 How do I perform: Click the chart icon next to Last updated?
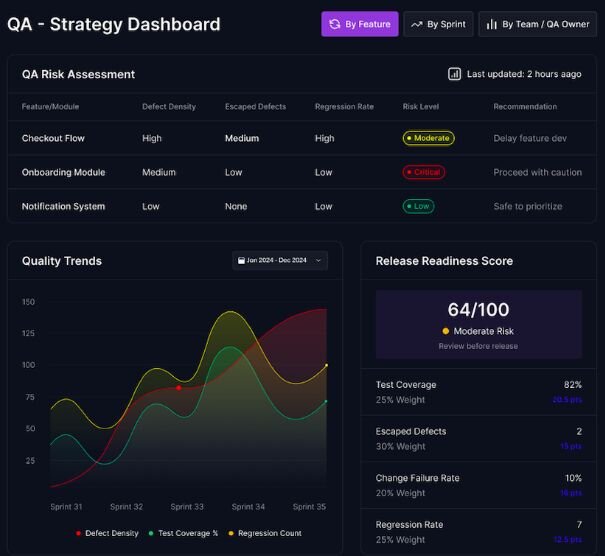pos(454,74)
